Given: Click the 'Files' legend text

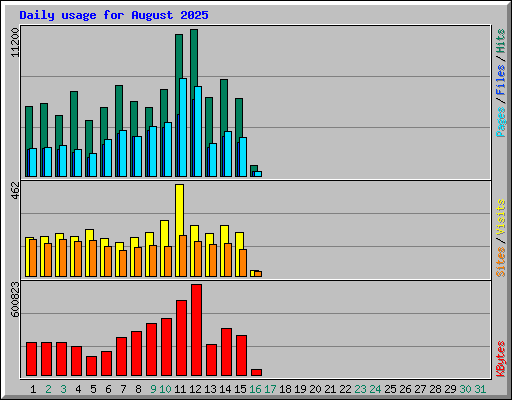Looking at the screenshot, I should [x=500, y=80].
